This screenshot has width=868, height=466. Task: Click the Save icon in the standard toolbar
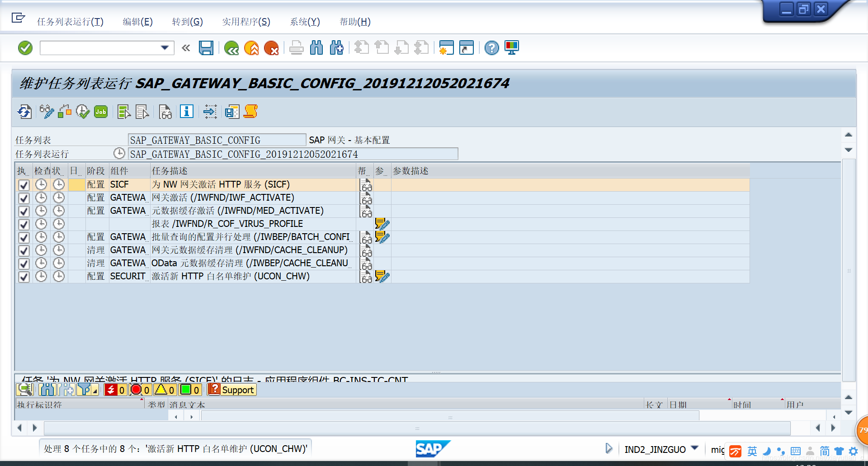pyautogui.click(x=207, y=47)
